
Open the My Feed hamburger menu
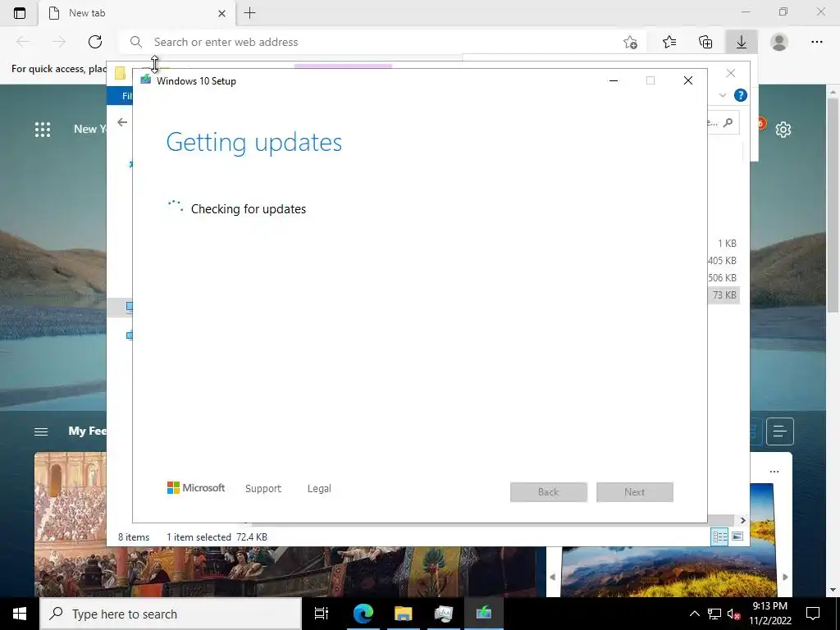[41, 431]
